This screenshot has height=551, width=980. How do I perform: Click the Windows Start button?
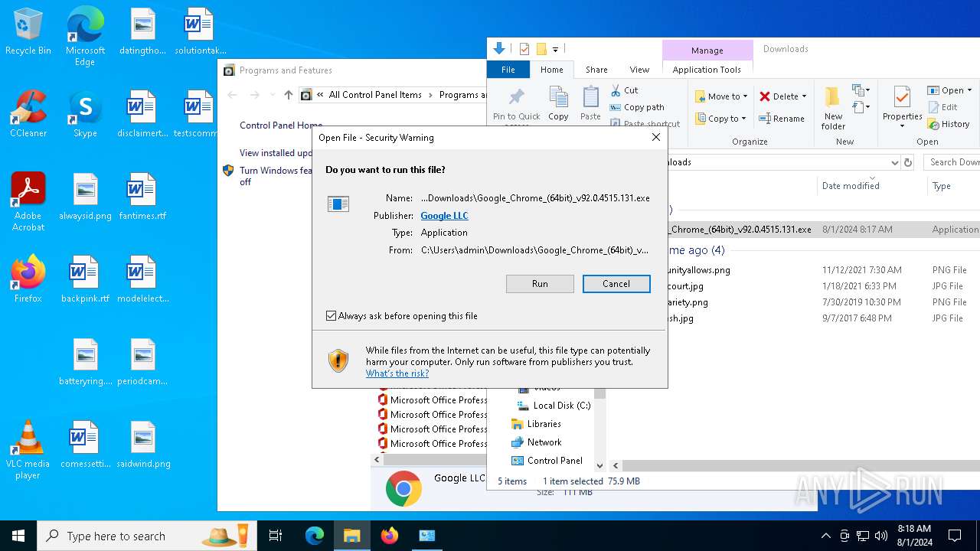click(x=18, y=536)
